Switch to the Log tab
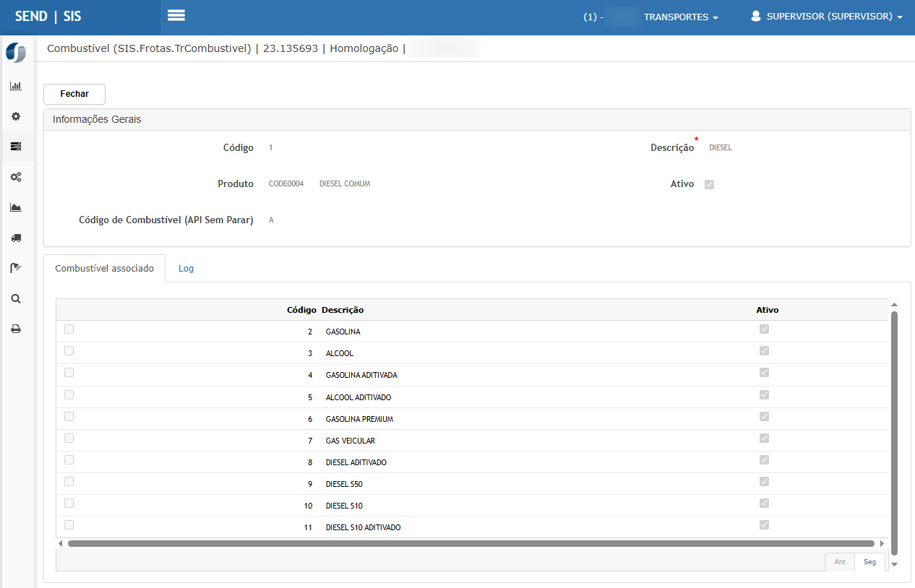The height and width of the screenshot is (588, 915). pos(186,269)
